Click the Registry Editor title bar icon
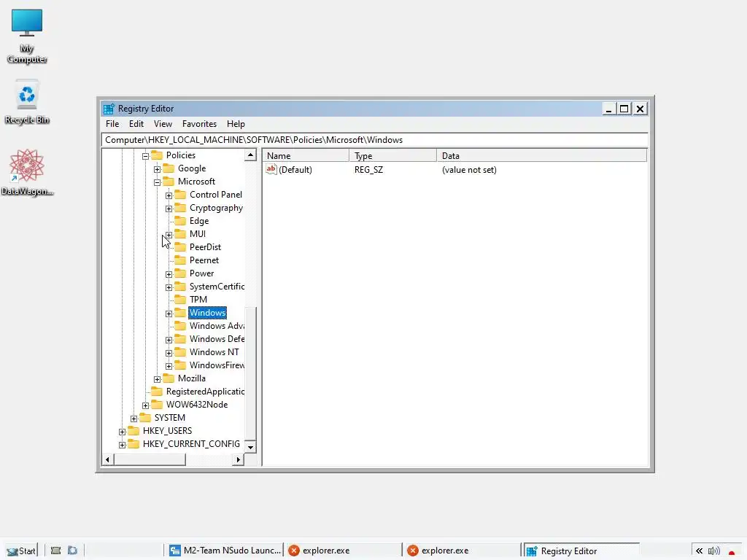747x560 pixels. point(109,109)
